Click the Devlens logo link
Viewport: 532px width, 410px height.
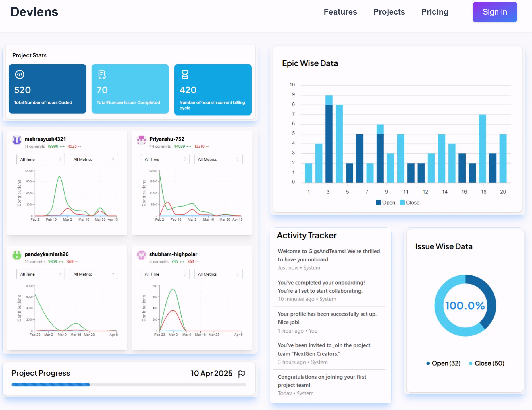pyautogui.click(x=34, y=12)
